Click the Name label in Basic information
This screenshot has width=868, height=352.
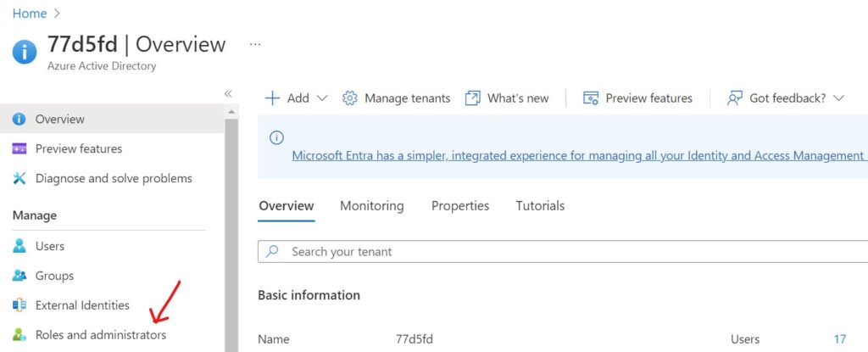point(274,339)
